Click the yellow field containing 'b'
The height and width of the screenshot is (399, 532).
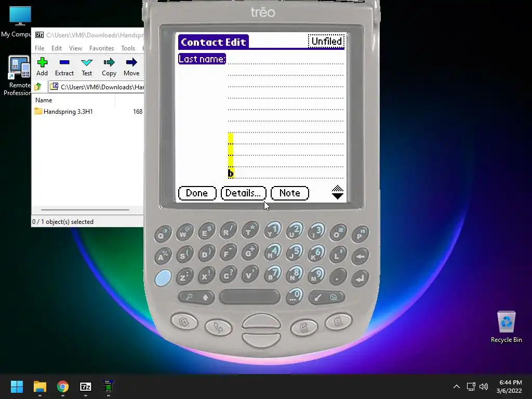tap(231, 155)
